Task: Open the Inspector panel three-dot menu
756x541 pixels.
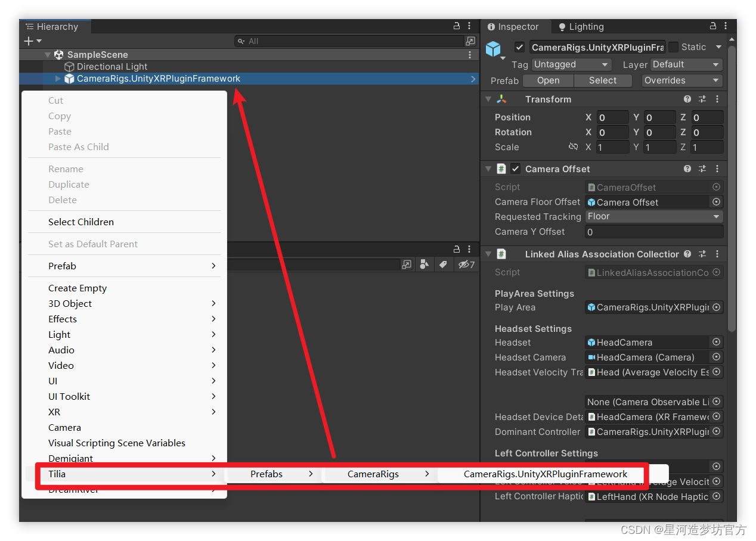Action: click(x=726, y=26)
